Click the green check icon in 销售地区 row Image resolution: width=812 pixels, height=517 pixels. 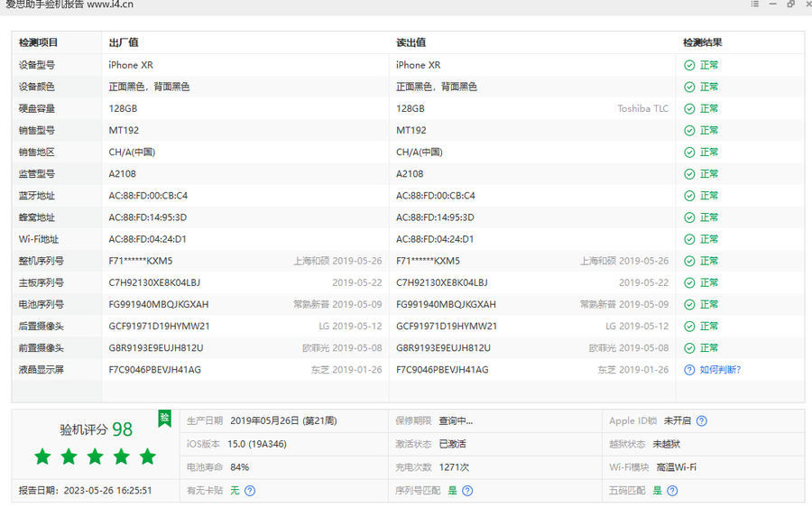click(x=689, y=152)
